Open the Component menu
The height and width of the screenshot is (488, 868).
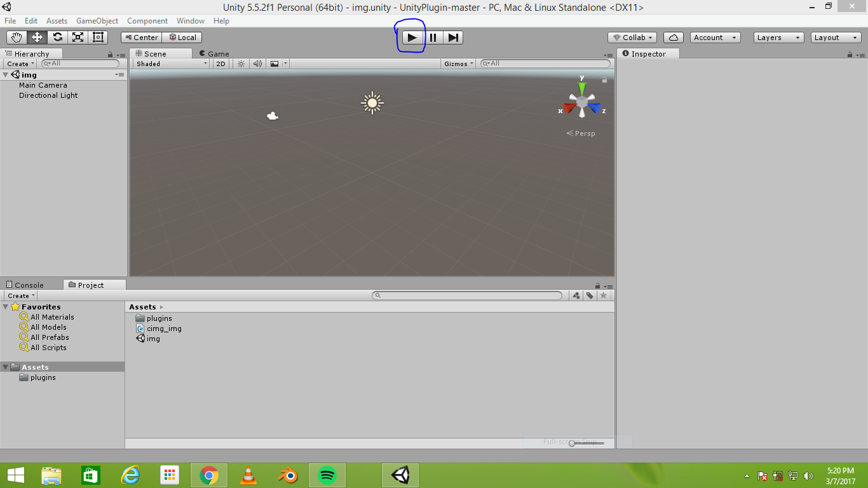click(x=147, y=21)
